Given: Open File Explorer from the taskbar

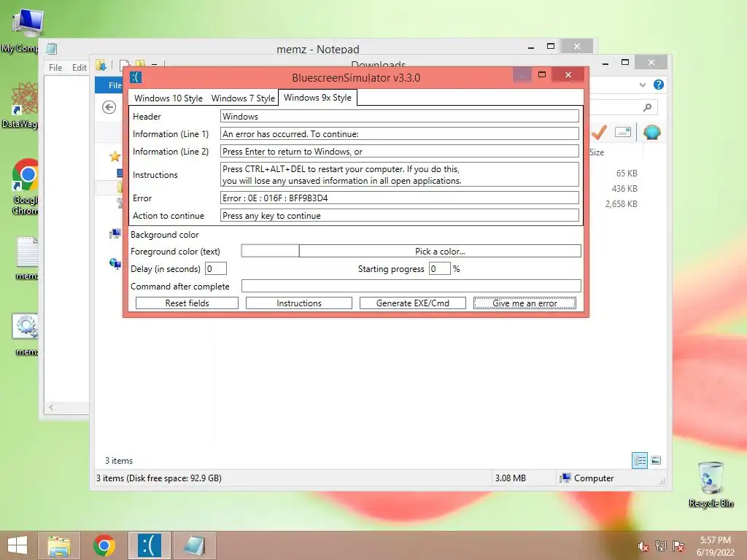Looking at the screenshot, I should click(59, 545).
